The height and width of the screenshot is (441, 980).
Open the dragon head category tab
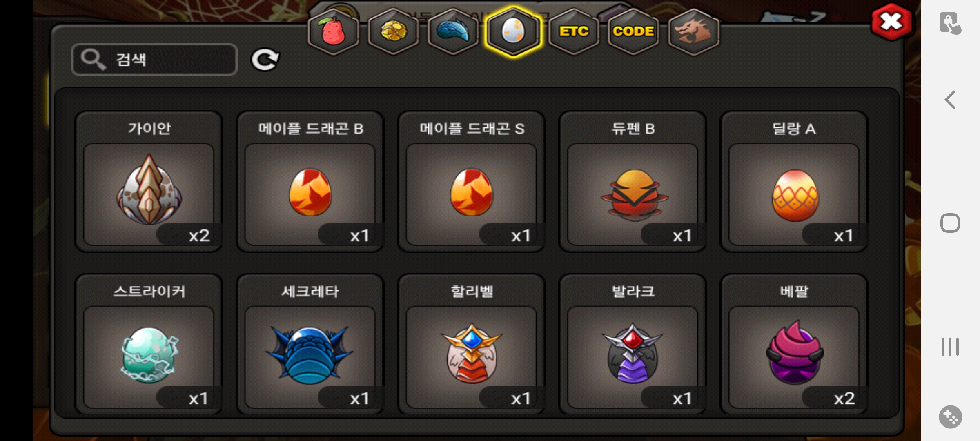coord(694,32)
